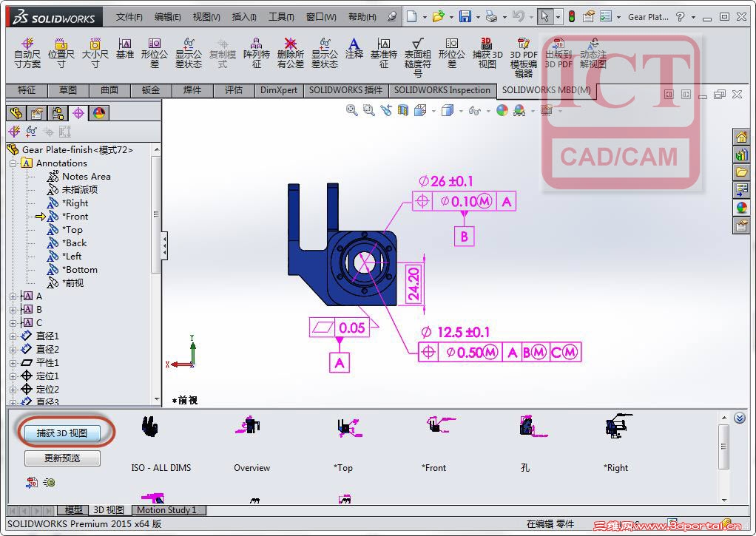
Task: Click Zoom to Area icon
Action: 369,110
